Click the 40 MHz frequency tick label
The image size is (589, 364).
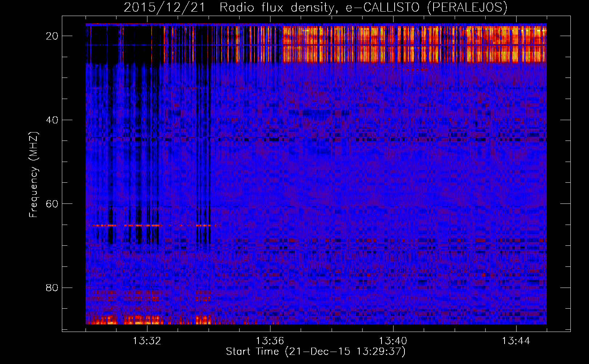pos(52,120)
